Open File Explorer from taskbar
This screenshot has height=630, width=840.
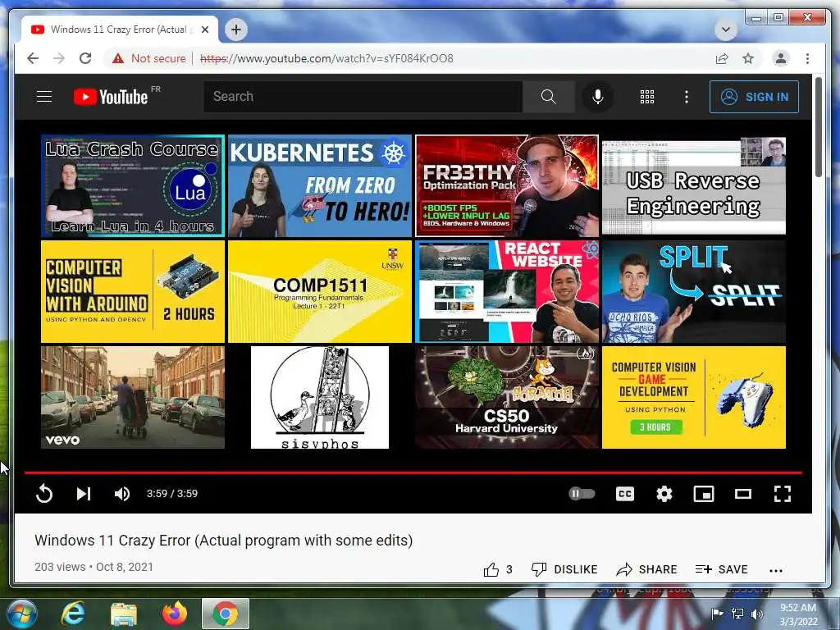tap(124, 614)
